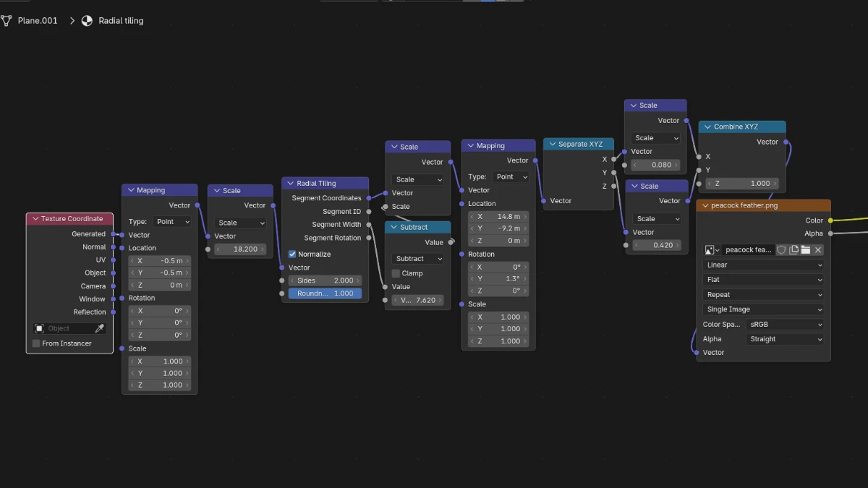Click the duplicate image icon on peacock feather node
The height and width of the screenshot is (488, 868).
pos(794,249)
